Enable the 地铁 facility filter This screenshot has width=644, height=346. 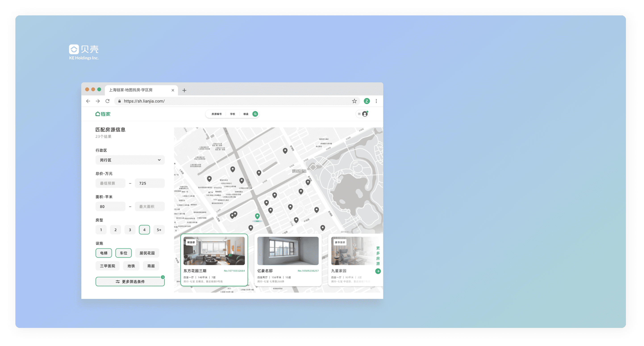point(131,266)
